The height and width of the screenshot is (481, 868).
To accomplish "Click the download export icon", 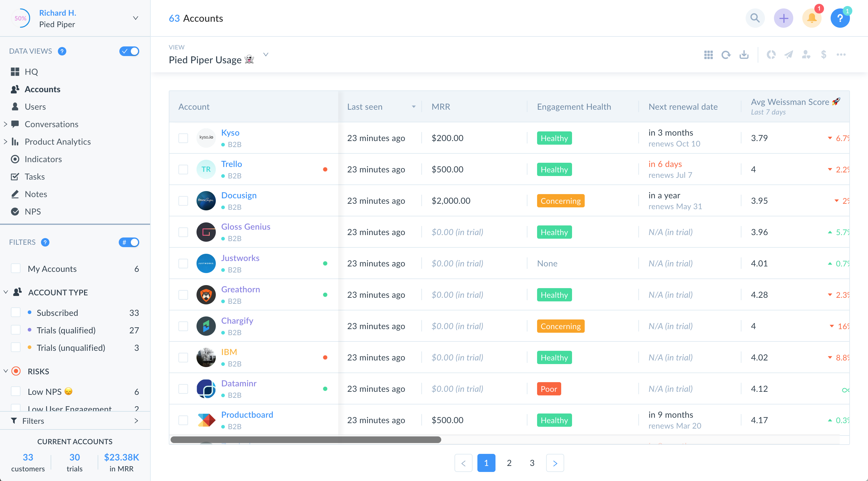I will coord(744,55).
